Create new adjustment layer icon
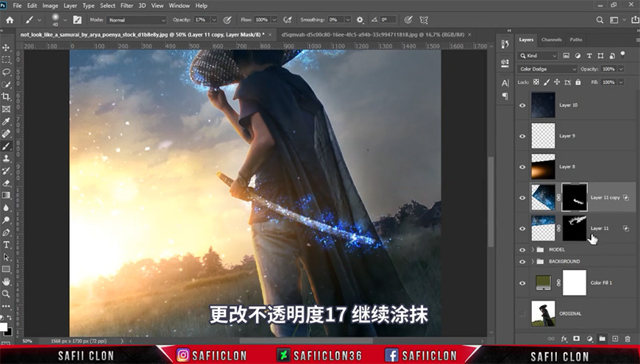 [589, 339]
